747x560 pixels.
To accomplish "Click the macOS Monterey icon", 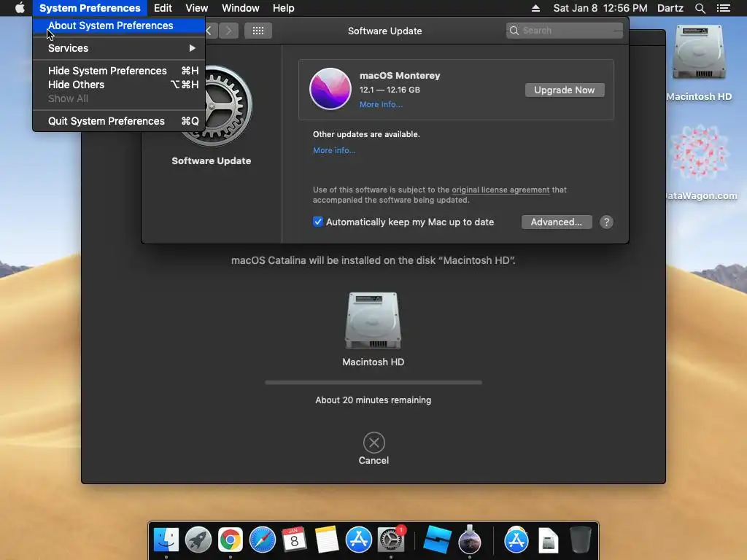I will (x=330, y=89).
